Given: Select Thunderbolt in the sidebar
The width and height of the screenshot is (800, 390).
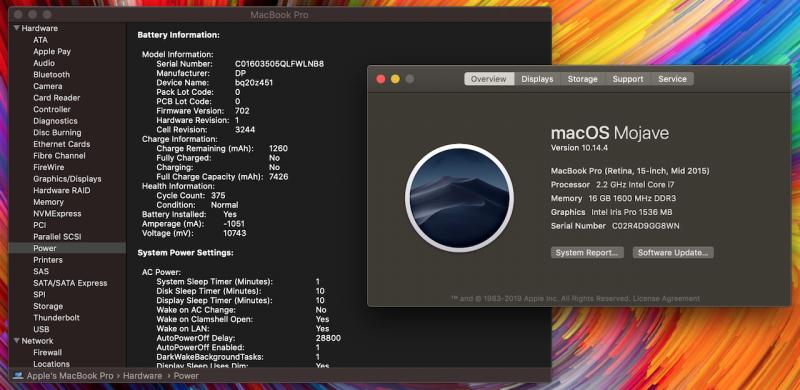Looking at the screenshot, I should [x=57, y=318].
